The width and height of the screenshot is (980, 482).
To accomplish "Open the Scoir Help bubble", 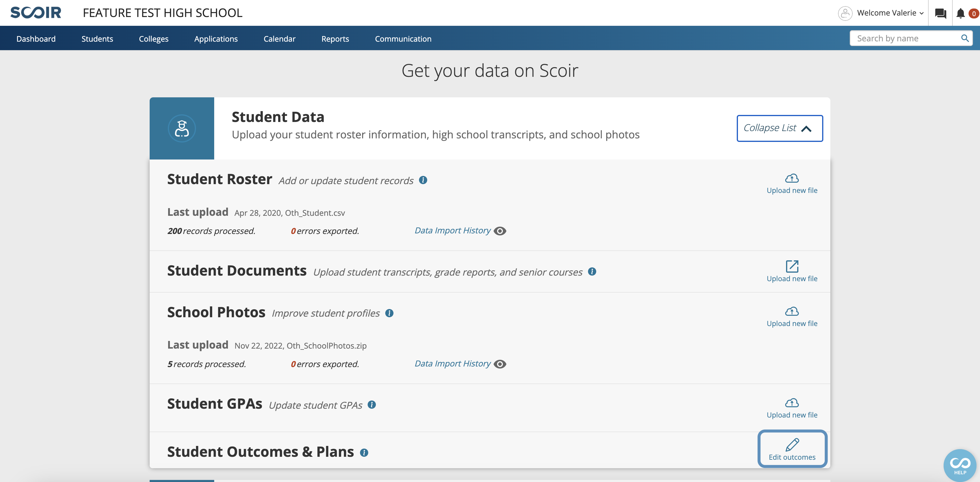I will tap(960, 466).
